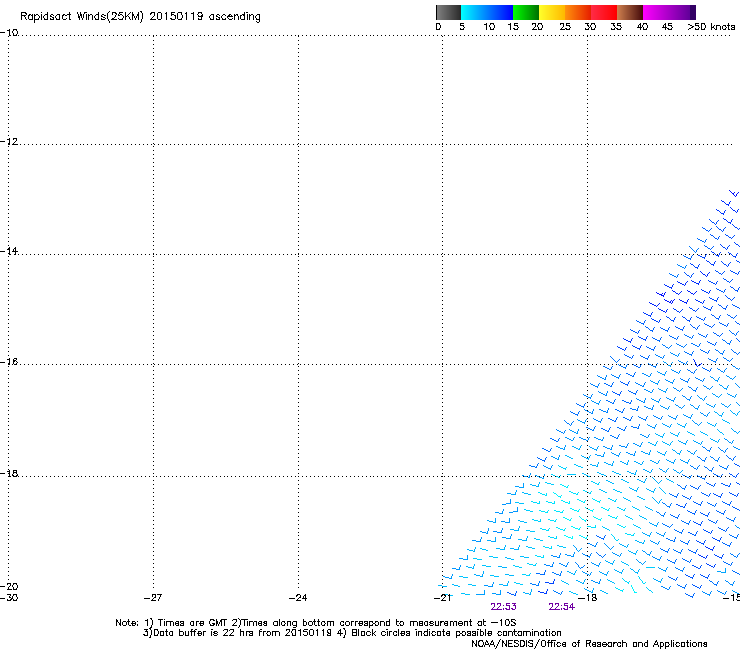
Task: Click legend tick label 35
Action: [x=616, y=26]
